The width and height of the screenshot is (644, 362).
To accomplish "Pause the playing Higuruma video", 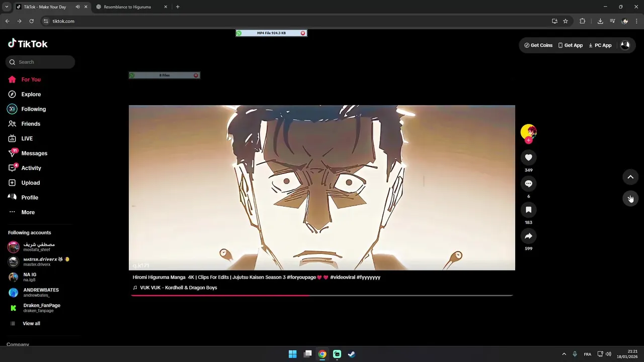I will [322, 188].
